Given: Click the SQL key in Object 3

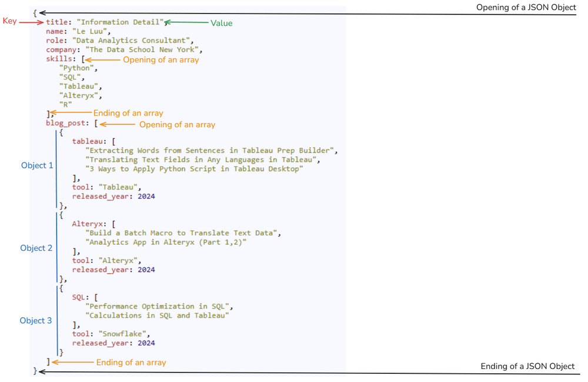Looking at the screenshot, I should [79, 297].
